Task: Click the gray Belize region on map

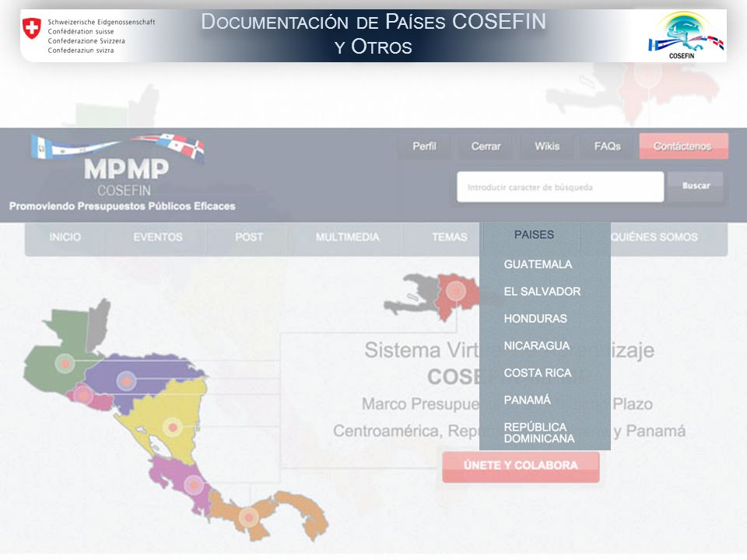Action: [x=98, y=325]
